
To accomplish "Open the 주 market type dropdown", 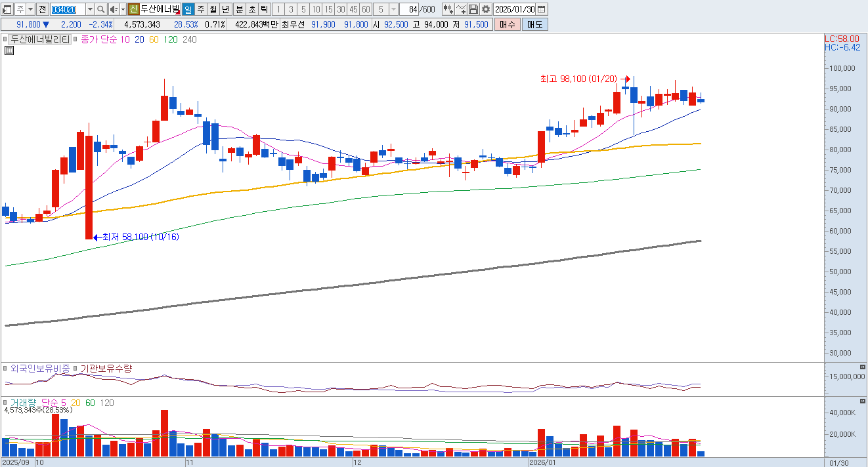I will point(30,9).
